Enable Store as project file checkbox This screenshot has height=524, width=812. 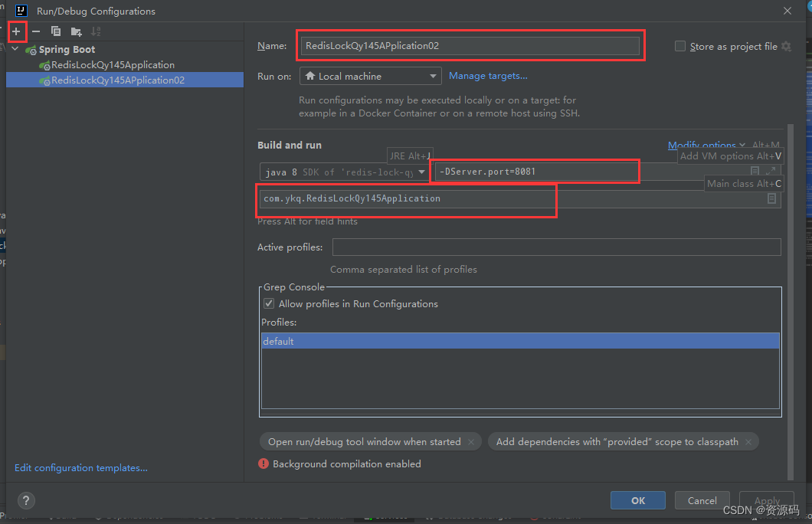click(x=680, y=46)
